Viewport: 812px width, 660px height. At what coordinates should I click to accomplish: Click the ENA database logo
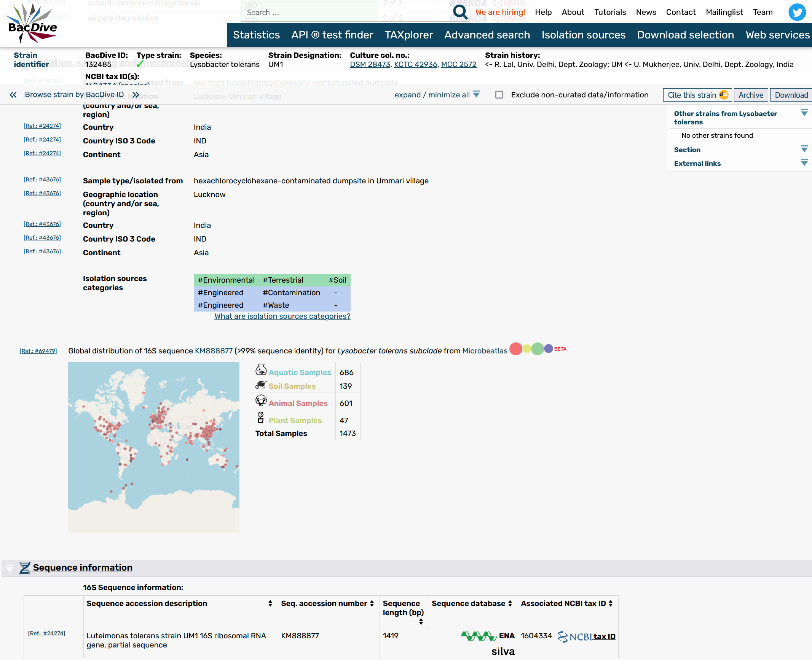tap(479, 636)
